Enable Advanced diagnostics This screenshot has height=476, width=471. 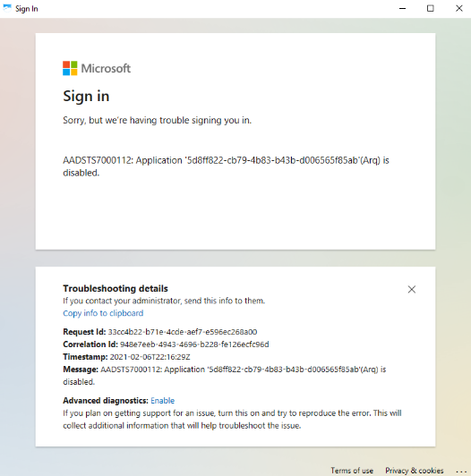(163, 401)
